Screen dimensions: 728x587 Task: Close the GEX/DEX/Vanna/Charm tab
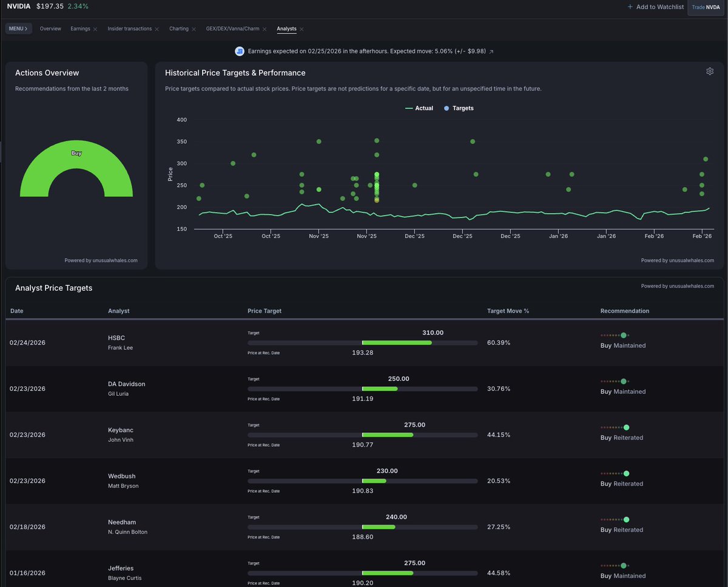pos(265,29)
